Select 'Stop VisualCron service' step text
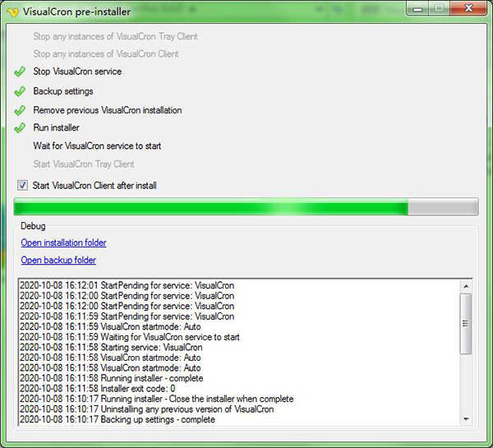The image size is (493, 448). pos(77,72)
